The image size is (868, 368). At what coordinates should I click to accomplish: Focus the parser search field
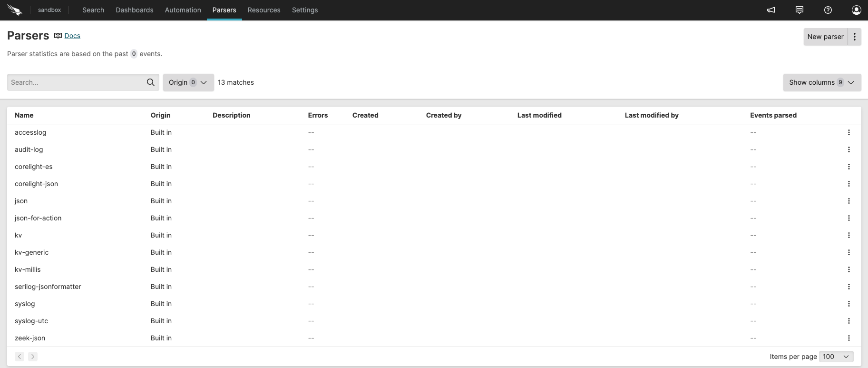(x=76, y=82)
